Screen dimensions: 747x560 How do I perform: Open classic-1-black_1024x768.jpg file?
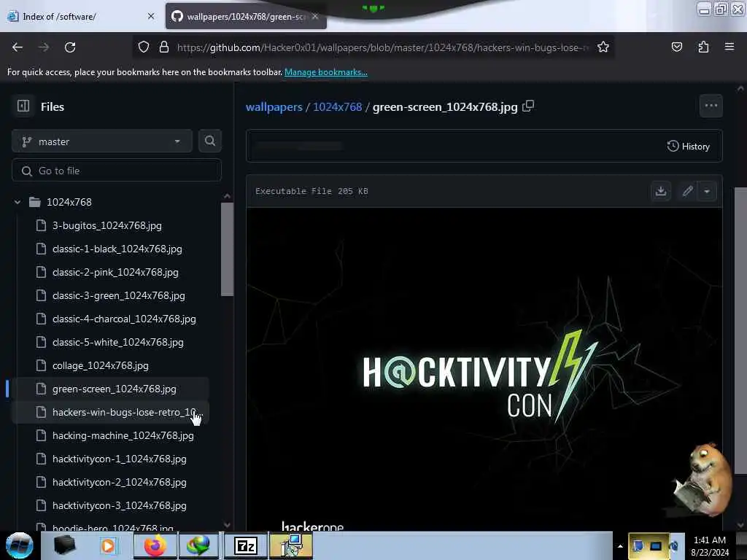tap(117, 249)
